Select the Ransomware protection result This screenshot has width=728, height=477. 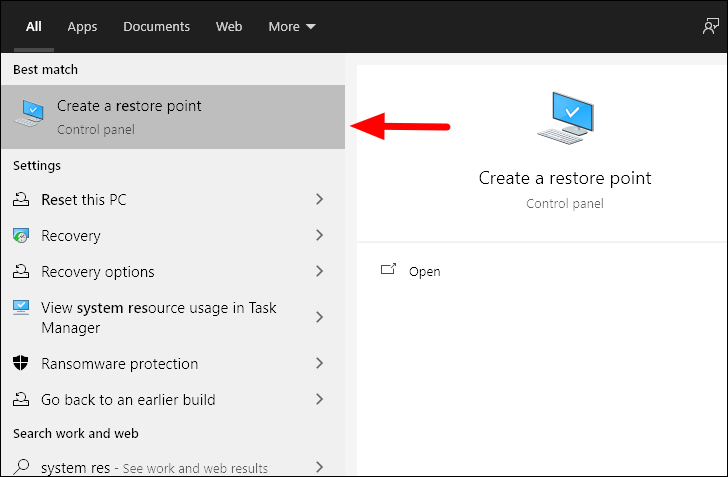tap(173, 363)
